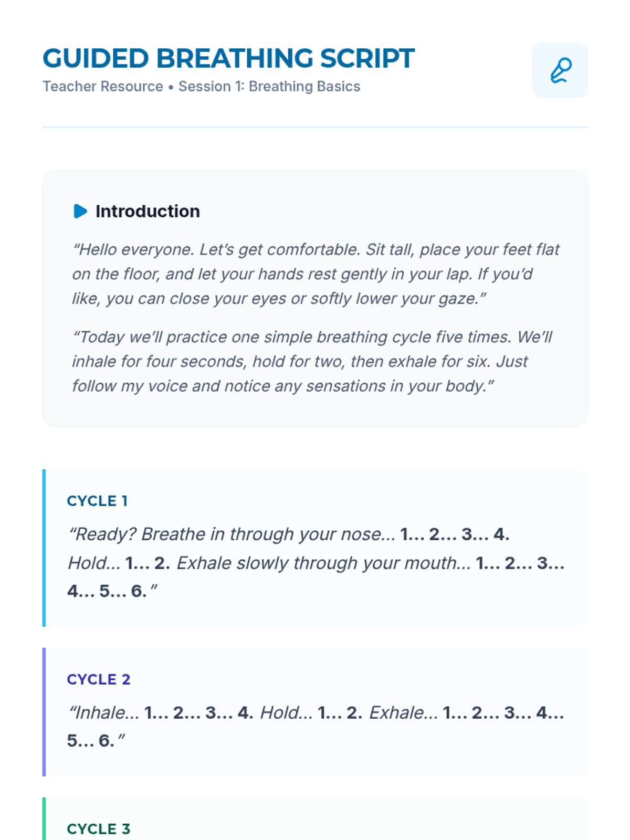This screenshot has height=840, width=630.
Task: Click the "Hello everyone" intro paragraph
Action: [315, 274]
